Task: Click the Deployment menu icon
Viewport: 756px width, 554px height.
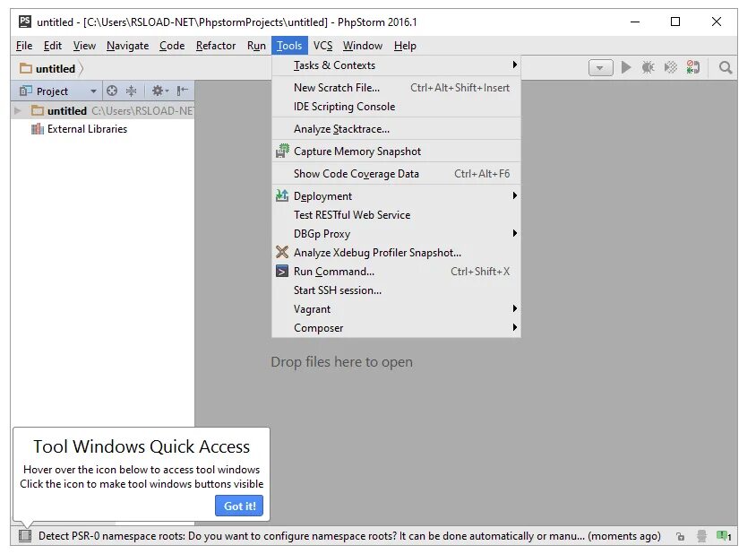Action: point(282,196)
